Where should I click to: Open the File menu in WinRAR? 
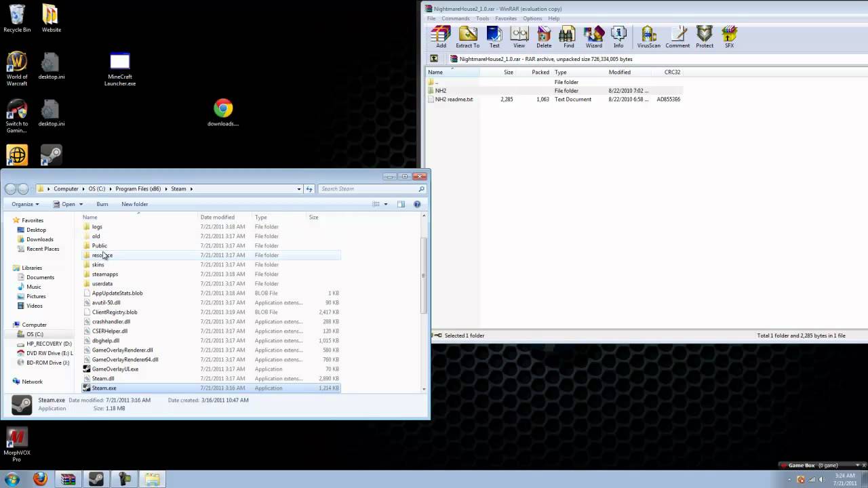click(x=431, y=18)
